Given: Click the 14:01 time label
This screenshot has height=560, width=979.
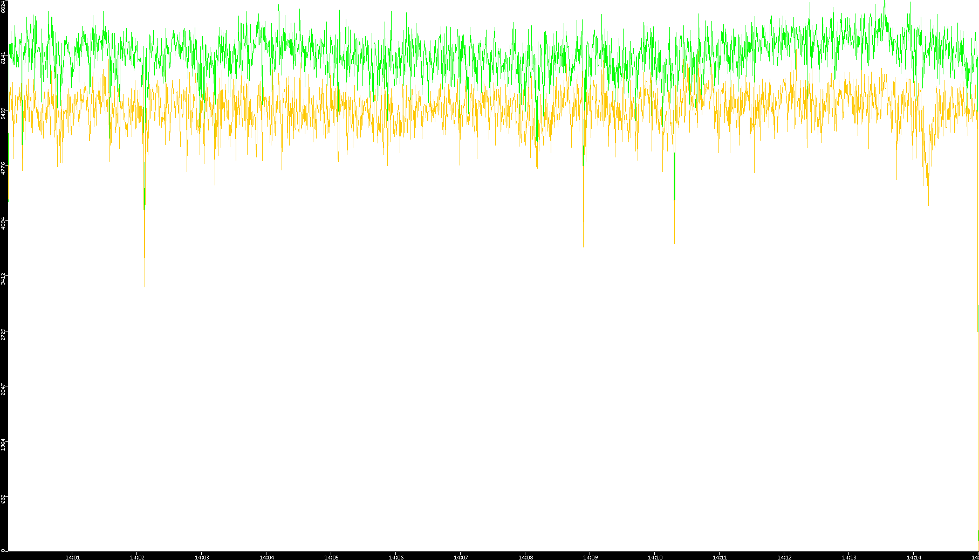Looking at the screenshot, I should click(72, 557).
